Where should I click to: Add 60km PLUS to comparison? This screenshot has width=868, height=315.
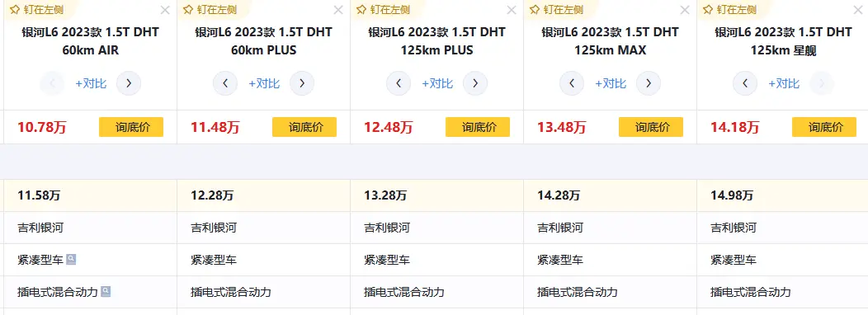pyautogui.click(x=264, y=83)
